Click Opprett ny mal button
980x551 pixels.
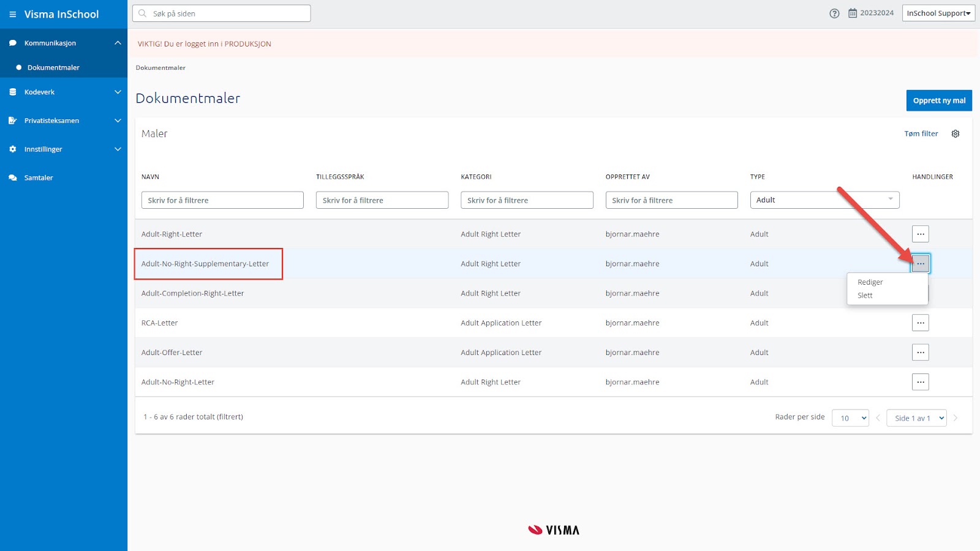pos(939,100)
